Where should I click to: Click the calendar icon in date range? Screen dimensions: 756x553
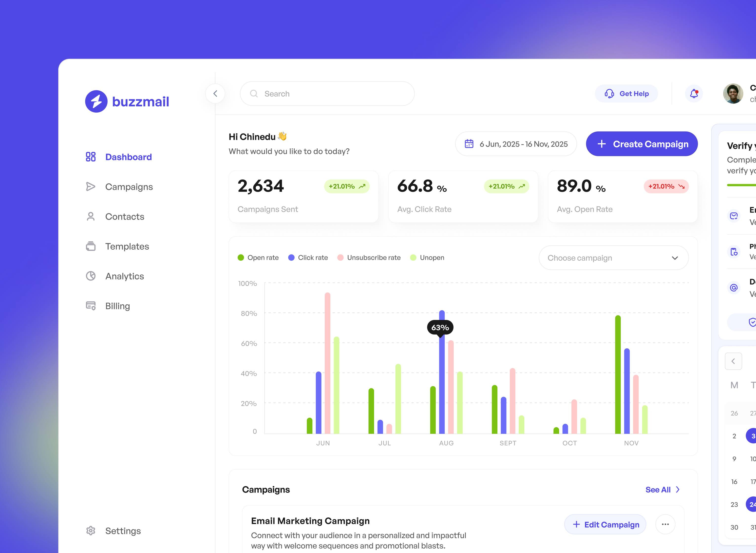[469, 144]
